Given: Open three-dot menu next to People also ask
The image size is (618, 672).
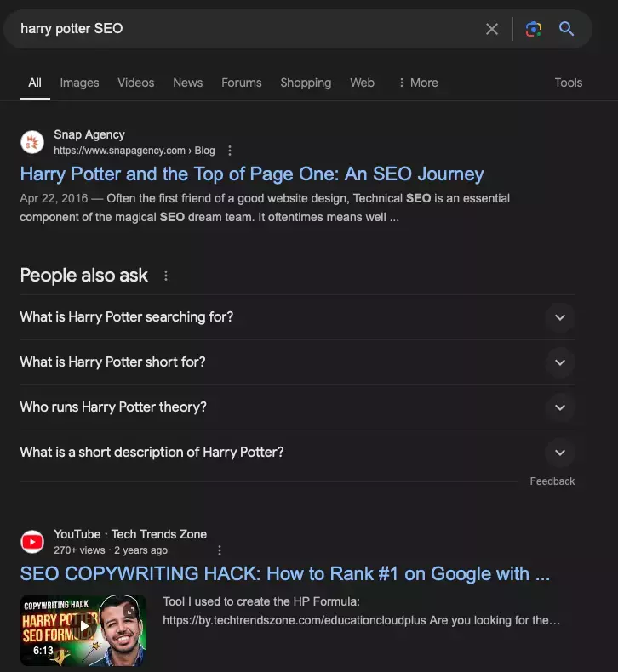Looking at the screenshot, I should [166, 276].
